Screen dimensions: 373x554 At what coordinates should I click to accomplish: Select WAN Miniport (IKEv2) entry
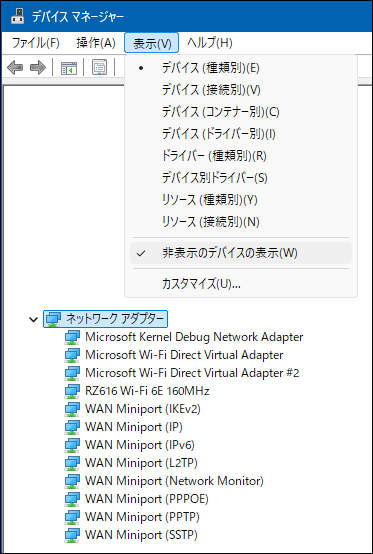(x=143, y=409)
